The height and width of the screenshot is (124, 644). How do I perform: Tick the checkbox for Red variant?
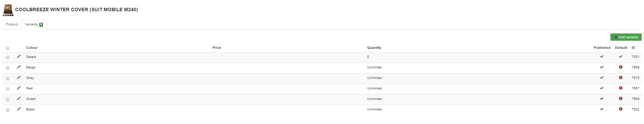[x=7, y=89]
